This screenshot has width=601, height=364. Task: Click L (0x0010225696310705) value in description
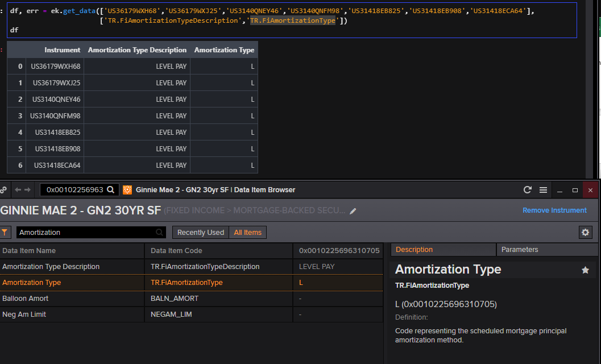446,304
